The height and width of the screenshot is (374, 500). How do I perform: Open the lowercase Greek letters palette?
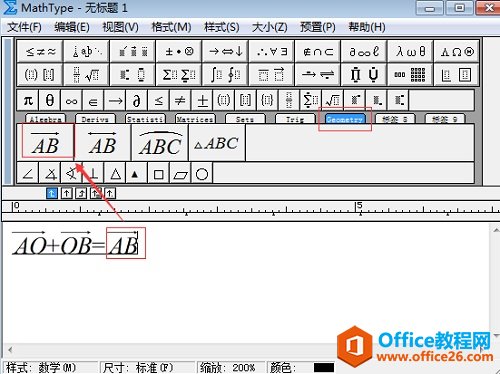[410, 51]
